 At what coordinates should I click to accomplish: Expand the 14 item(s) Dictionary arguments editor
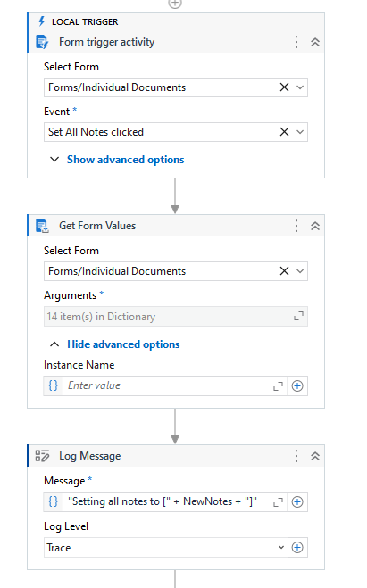tap(298, 317)
